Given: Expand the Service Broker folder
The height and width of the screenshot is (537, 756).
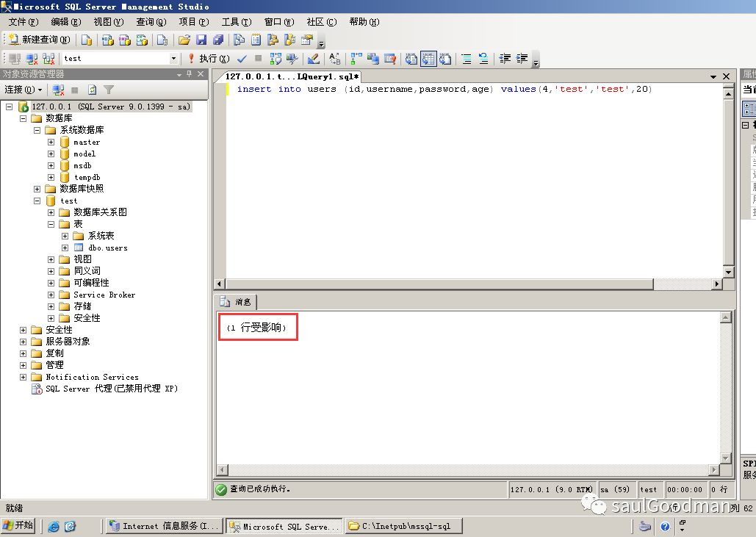Looking at the screenshot, I should pos(51,295).
